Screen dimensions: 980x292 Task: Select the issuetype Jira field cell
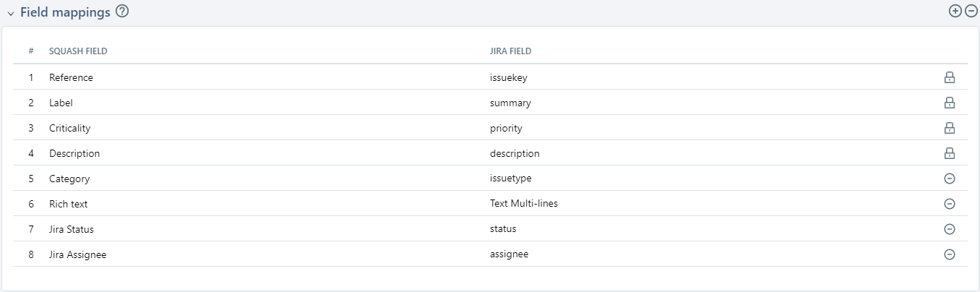510,179
